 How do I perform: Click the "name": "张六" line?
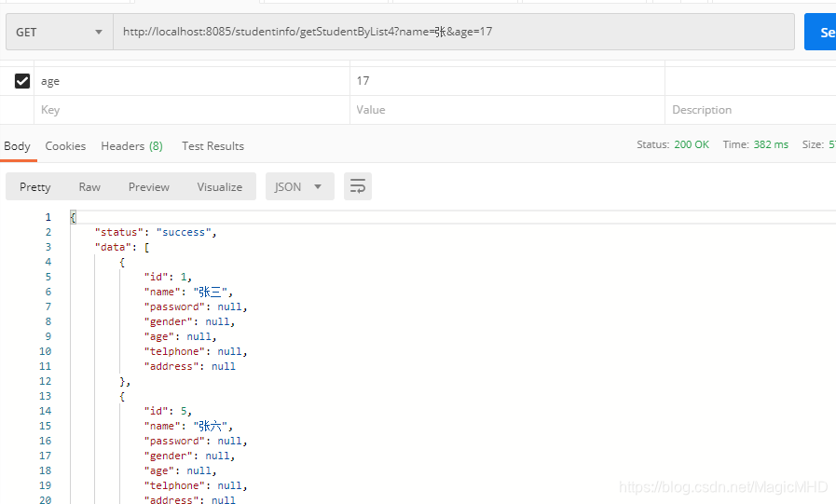pyautogui.click(x=188, y=427)
